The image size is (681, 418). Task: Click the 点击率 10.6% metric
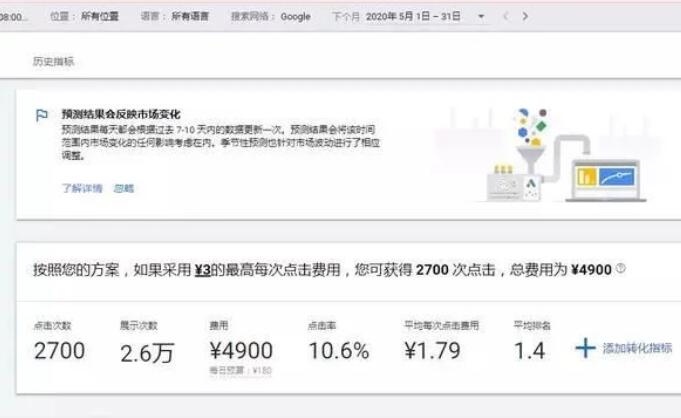point(338,343)
